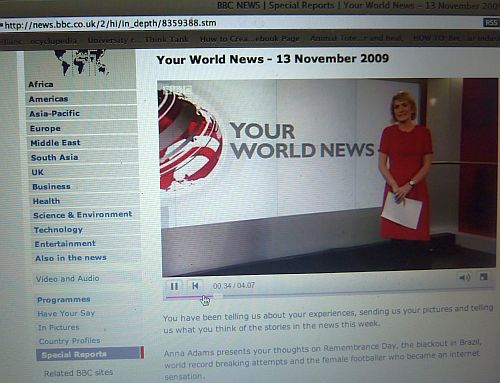This screenshot has height=383, width=500.
Task: Click Related BBC sites heading
Action: (x=78, y=373)
